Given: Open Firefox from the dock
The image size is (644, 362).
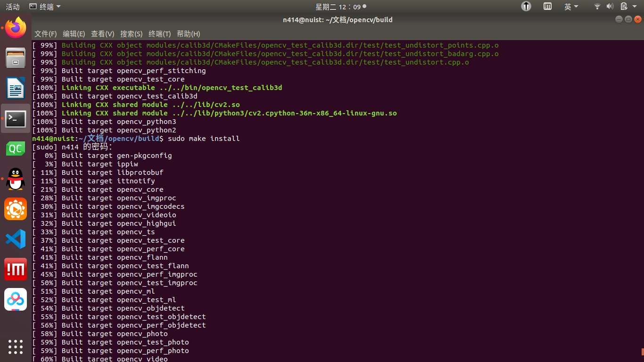Looking at the screenshot, I should pos(16,28).
